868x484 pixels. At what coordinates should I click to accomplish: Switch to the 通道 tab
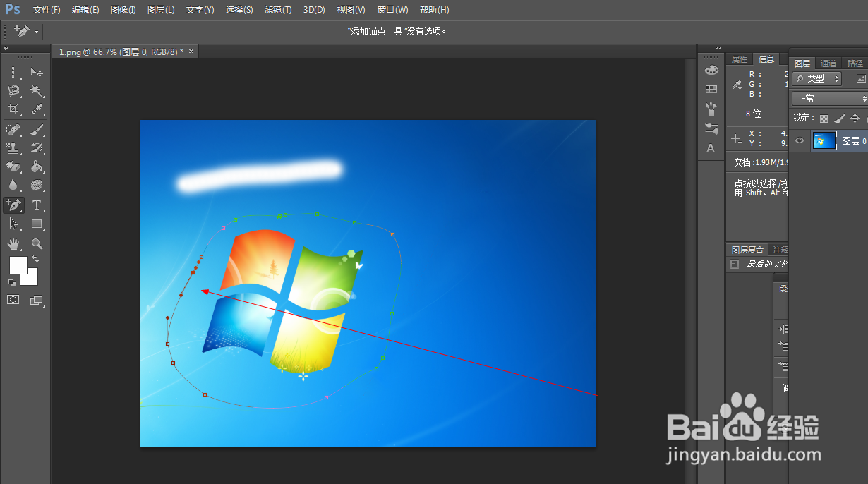828,63
